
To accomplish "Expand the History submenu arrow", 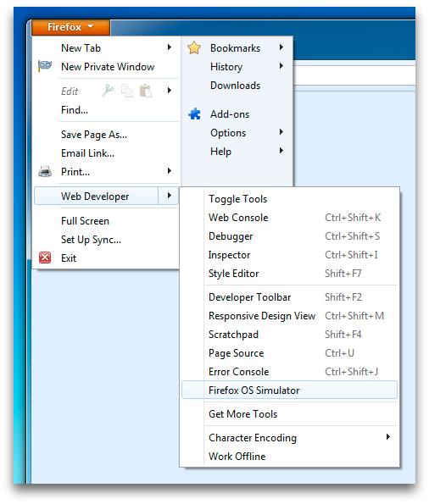I will tap(281, 66).
